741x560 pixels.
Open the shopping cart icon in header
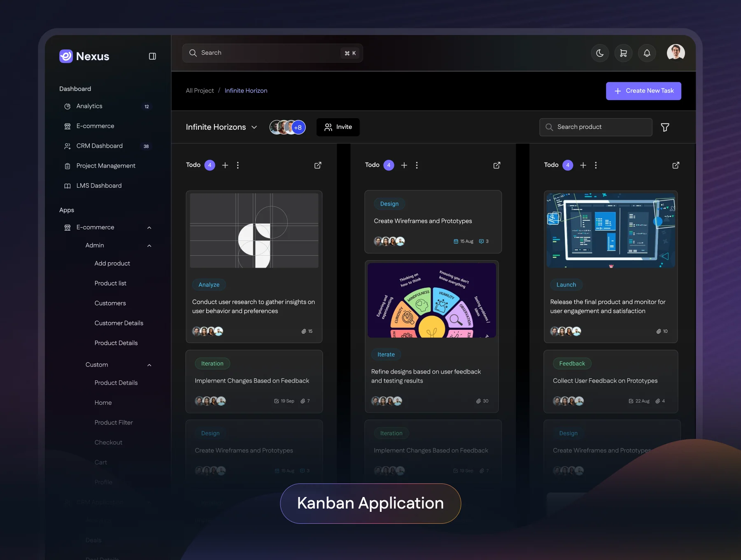(623, 53)
